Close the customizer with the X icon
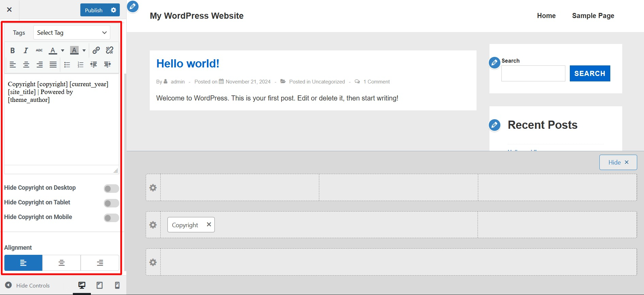 [x=10, y=10]
